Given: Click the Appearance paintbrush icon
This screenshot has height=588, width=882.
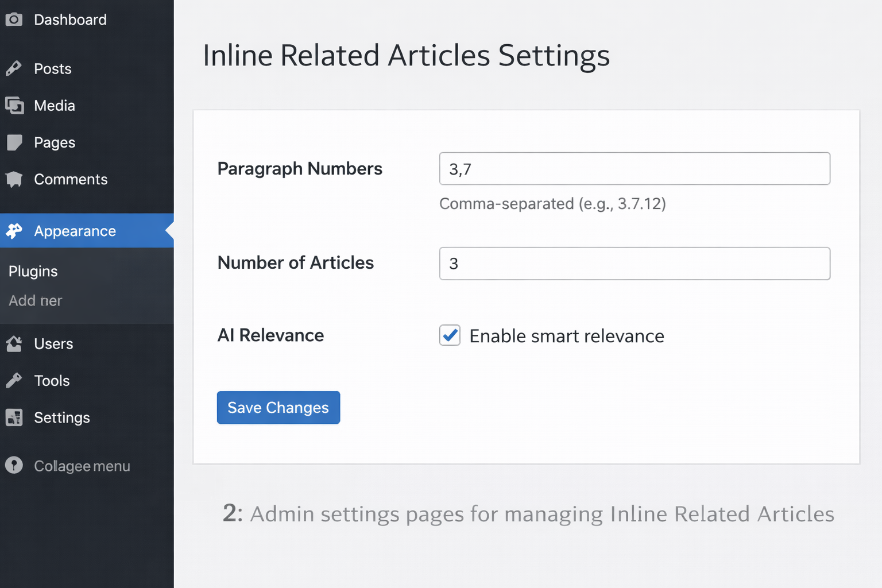Looking at the screenshot, I should tap(14, 230).
